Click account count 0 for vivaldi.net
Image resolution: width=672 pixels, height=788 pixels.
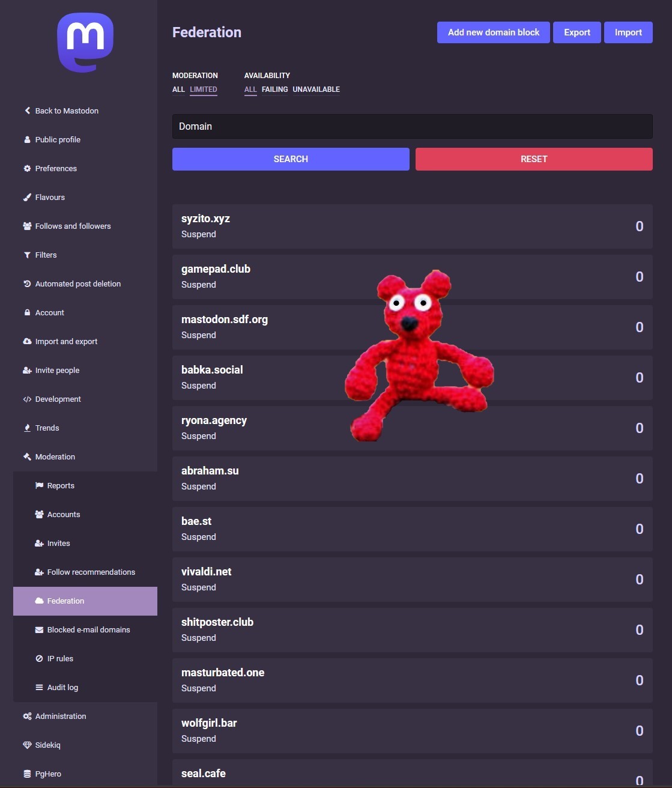[640, 580]
